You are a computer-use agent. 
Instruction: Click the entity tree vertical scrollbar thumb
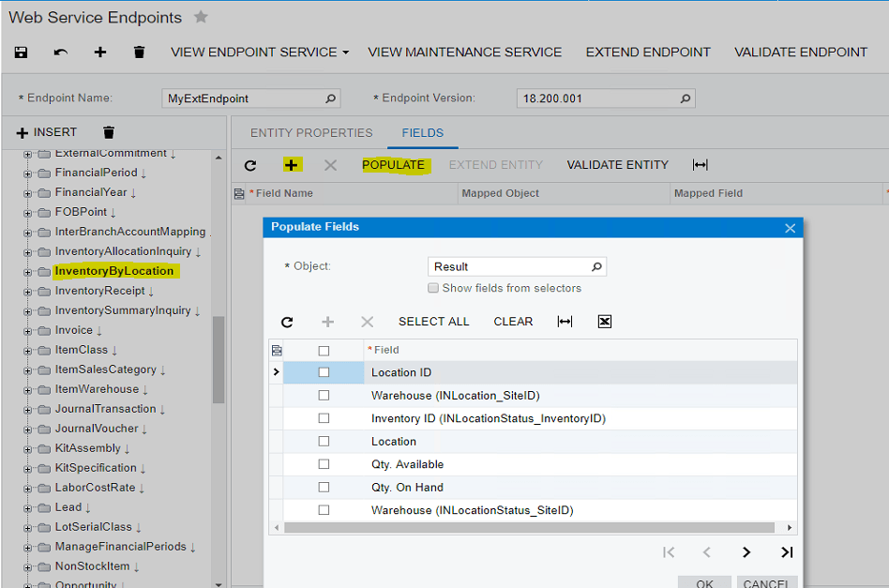click(x=218, y=359)
